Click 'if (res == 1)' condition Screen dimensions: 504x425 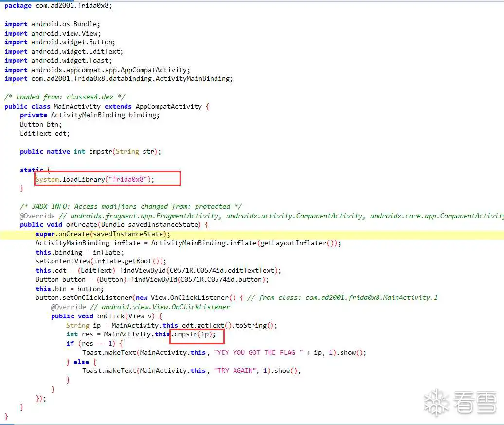pos(94,343)
